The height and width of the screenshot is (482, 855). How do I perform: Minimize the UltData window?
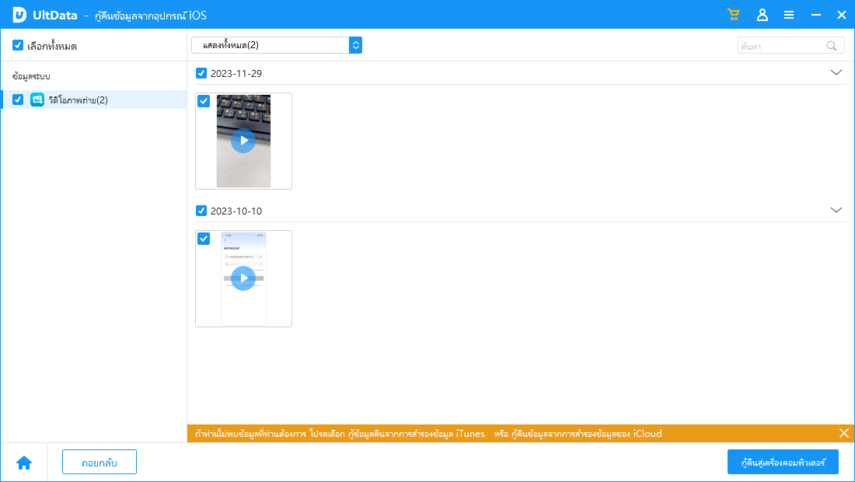816,15
